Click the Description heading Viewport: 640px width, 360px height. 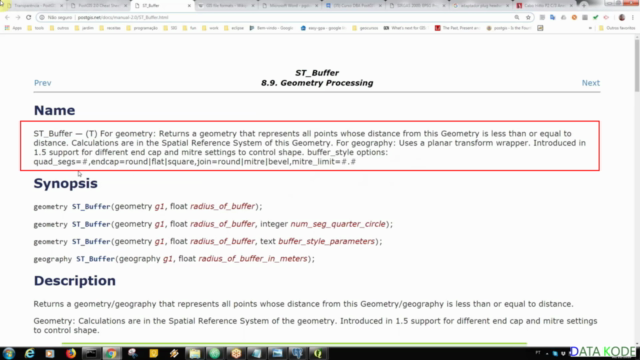point(75,281)
